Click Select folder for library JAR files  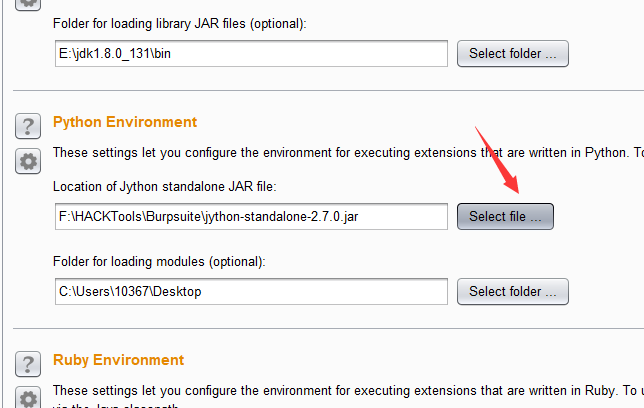pyautogui.click(x=512, y=53)
